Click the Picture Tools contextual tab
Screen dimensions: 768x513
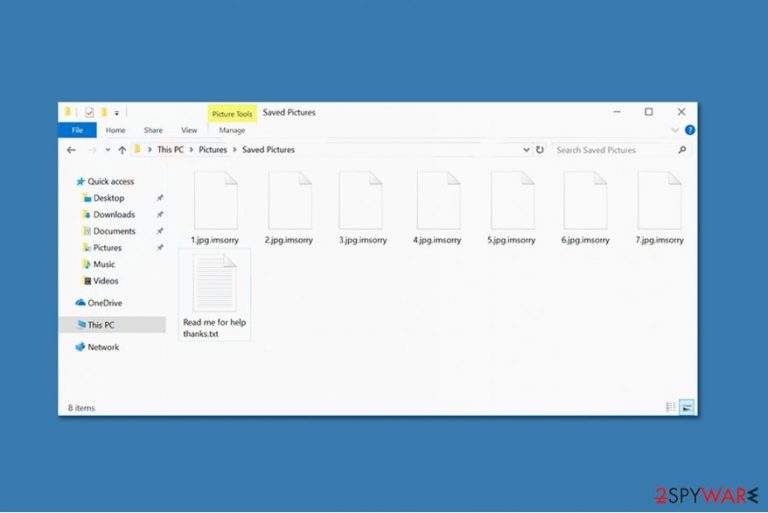coord(232,114)
